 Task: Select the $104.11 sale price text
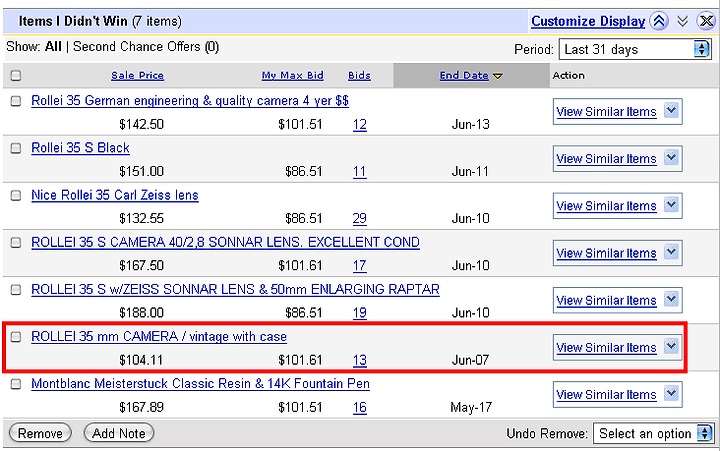coord(141,360)
